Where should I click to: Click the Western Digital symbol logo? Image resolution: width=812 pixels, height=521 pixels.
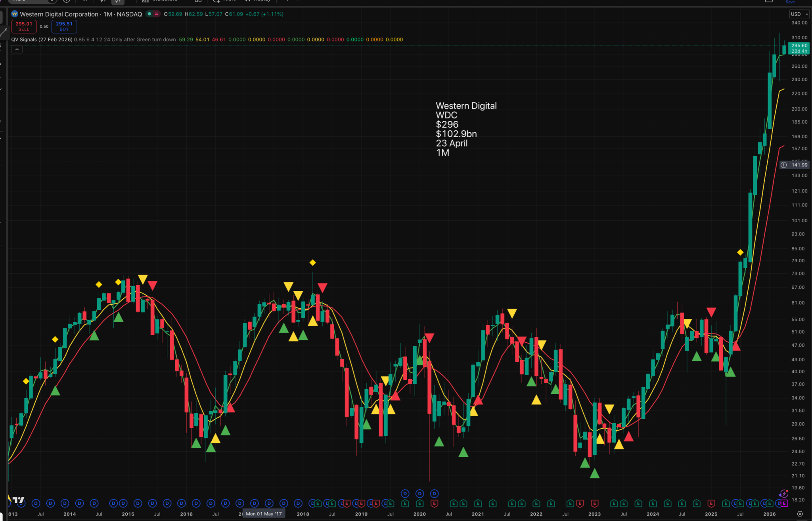(15, 14)
